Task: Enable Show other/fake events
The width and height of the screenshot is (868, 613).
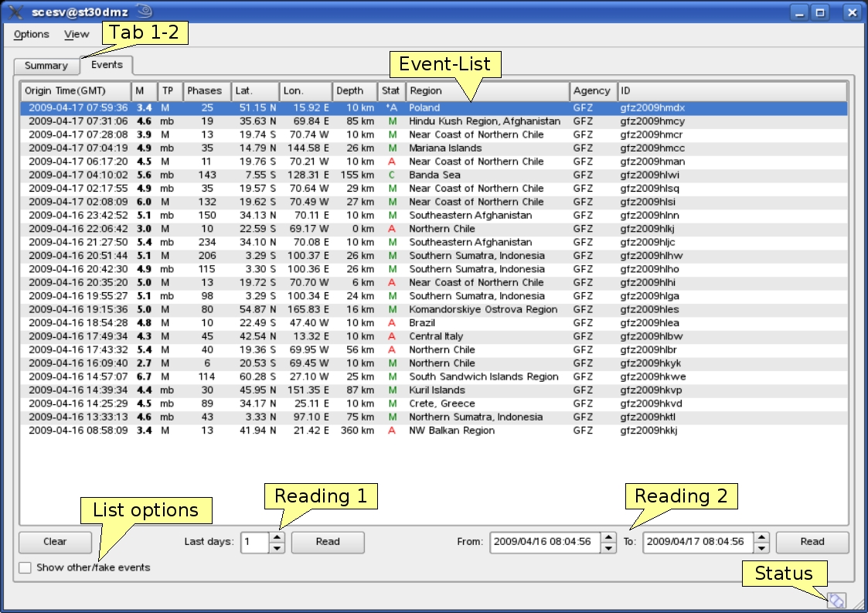Action: 26,567
